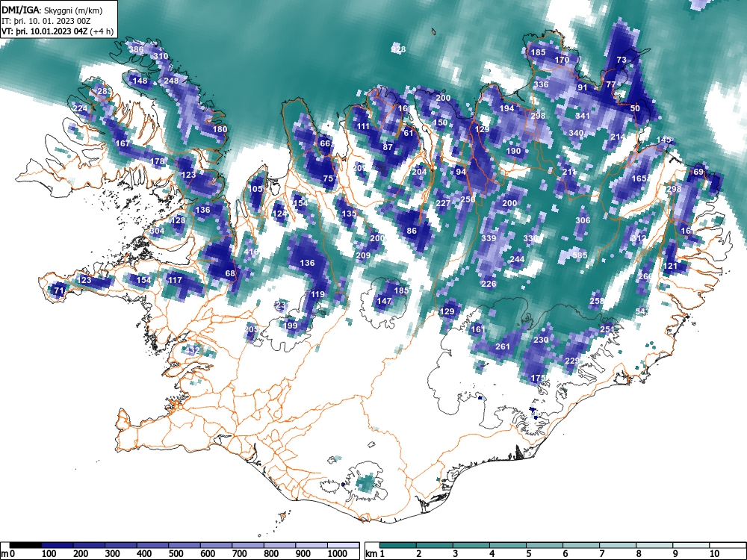Click the visibility value 256 on the map
This screenshot has height=560, width=747.
pos(468,199)
